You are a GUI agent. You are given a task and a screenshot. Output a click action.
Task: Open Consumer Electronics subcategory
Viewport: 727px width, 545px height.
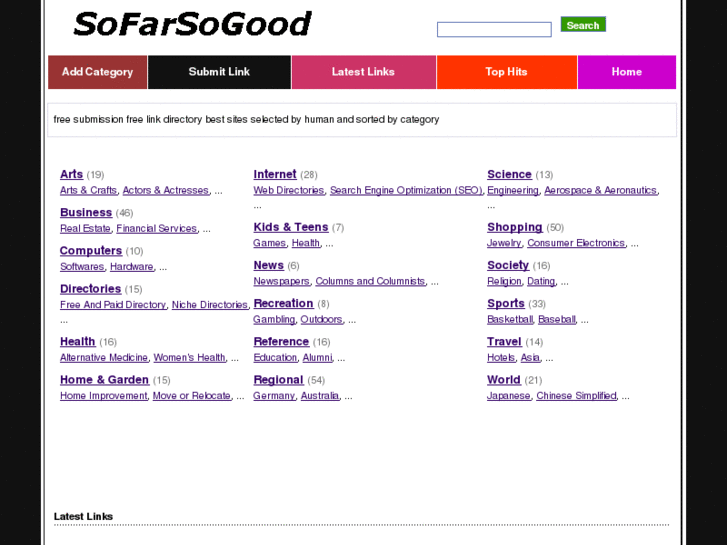pos(576,243)
